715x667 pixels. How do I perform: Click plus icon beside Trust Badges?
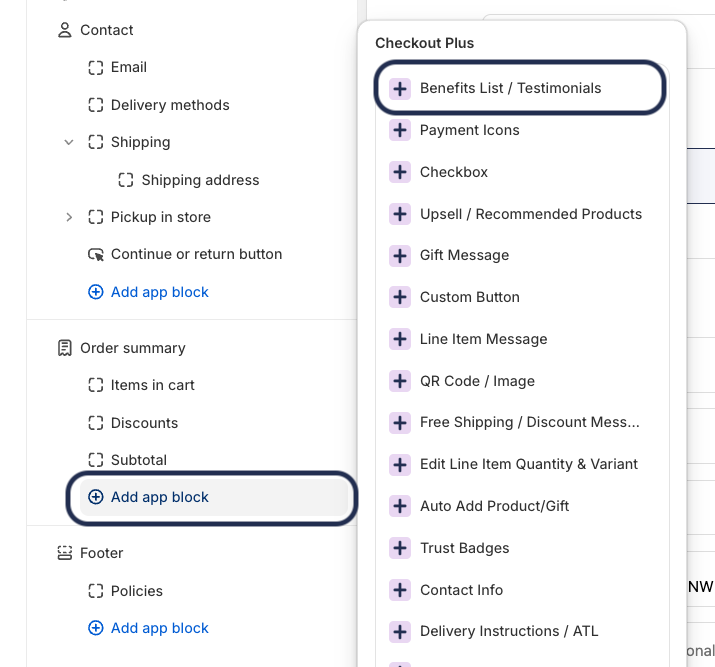pos(400,548)
